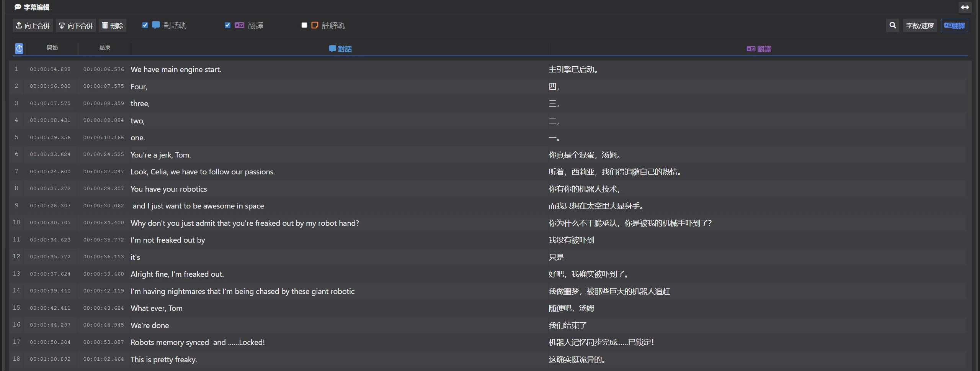Select the dialogue 'one.'

(x=138, y=138)
